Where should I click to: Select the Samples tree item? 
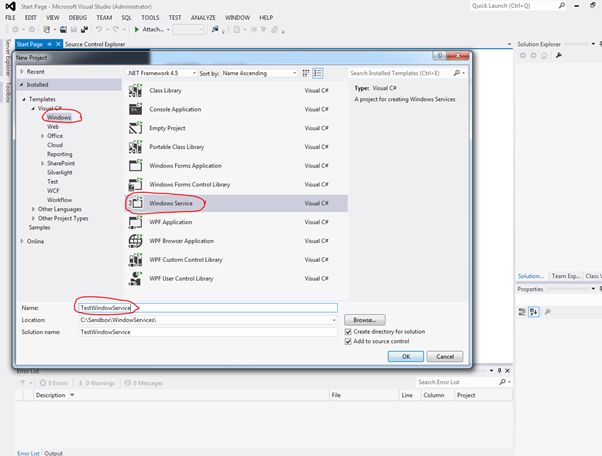pyautogui.click(x=40, y=228)
